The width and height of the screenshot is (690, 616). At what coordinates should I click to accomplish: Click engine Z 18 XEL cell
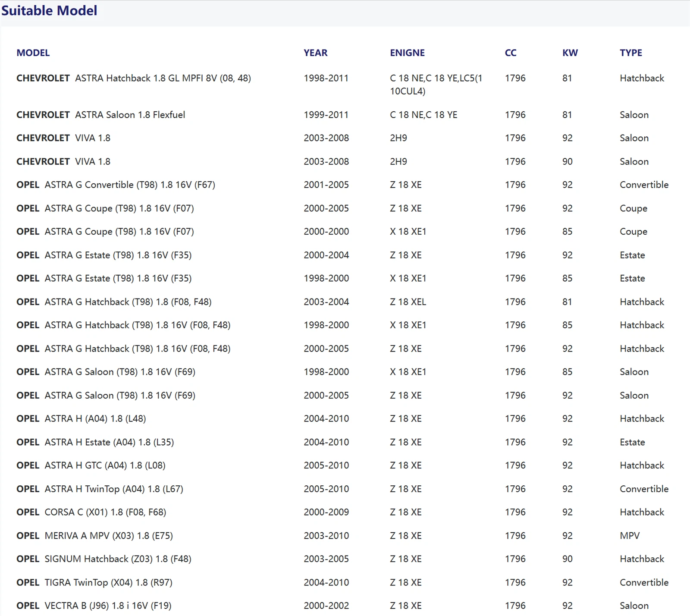click(x=408, y=302)
